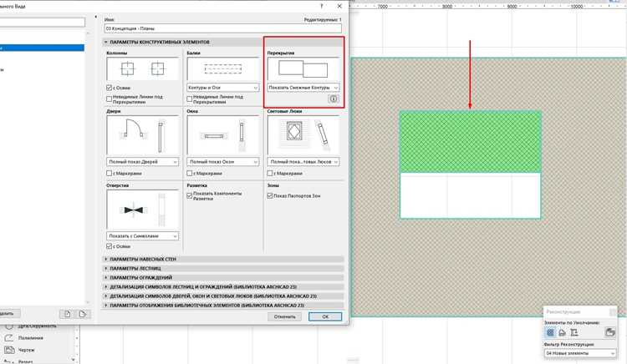Click the info icon under Перекрытия dropdown
627x364 pixels.
(x=333, y=99)
